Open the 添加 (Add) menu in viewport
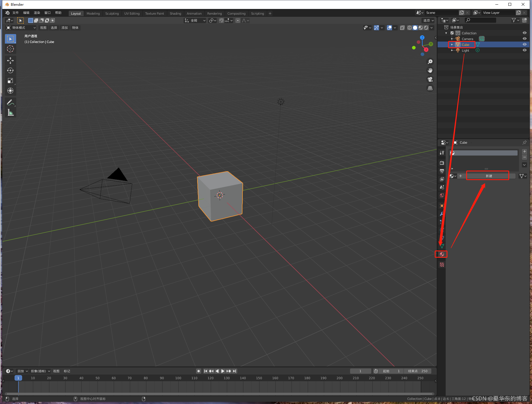This screenshot has height=404, width=532. [65, 28]
